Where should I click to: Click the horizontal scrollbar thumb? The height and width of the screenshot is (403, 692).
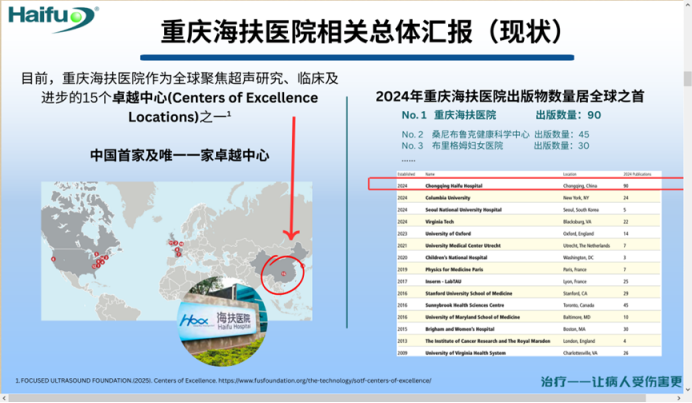(x=327, y=398)
